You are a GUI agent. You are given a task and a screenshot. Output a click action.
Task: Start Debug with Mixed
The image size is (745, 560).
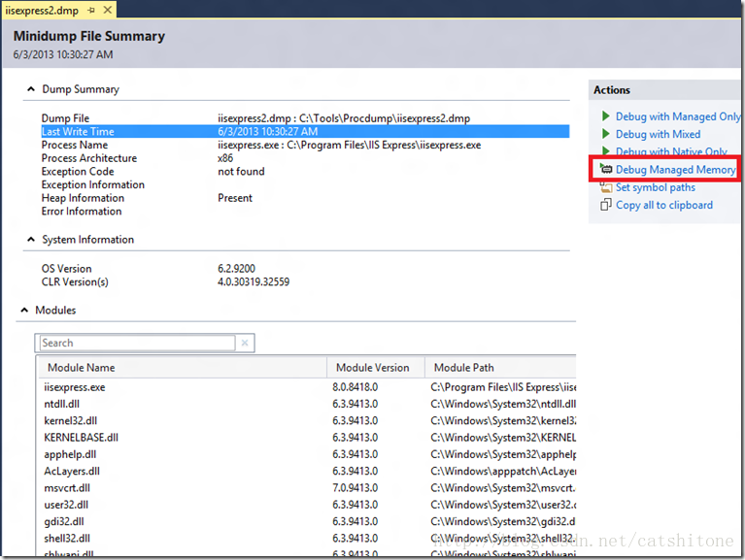coord(658,134)
